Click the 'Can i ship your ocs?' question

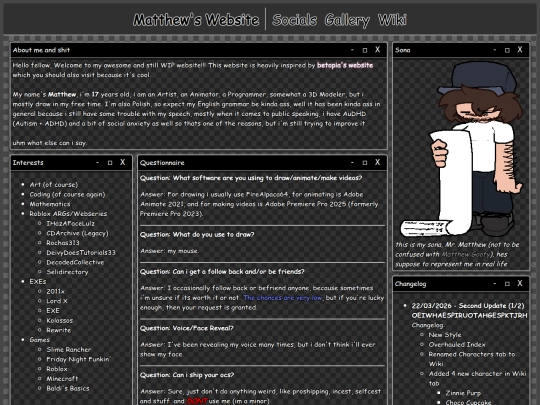click(187, 375)
